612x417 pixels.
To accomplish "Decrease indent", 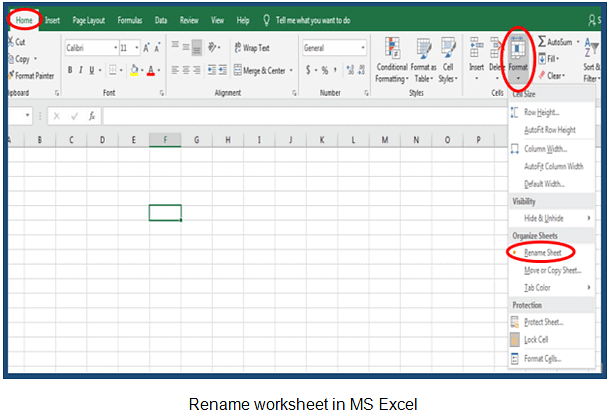I will [212, 70].
